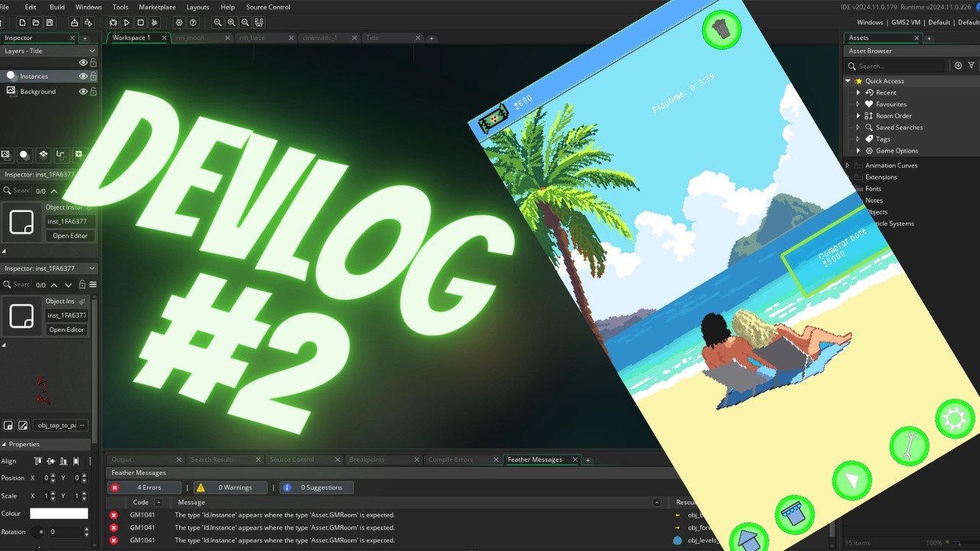Open Game Options from the toolbar gear icon
This screenshot has height=551, width=980.
[179, 23]
